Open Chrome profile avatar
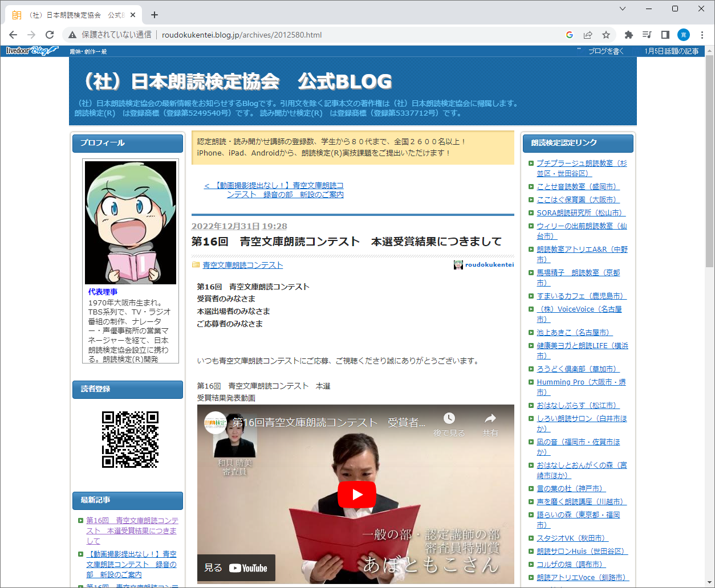This screenshot has height=588, width=715. 684,35
